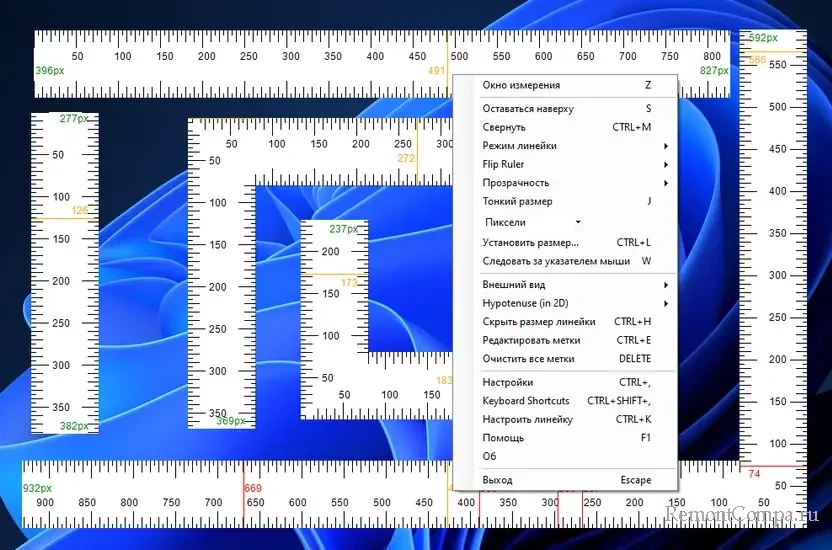Screen dimensions: 832x550
Task: Click the 272 marker on L-shaped ruler
Action: 406,158
